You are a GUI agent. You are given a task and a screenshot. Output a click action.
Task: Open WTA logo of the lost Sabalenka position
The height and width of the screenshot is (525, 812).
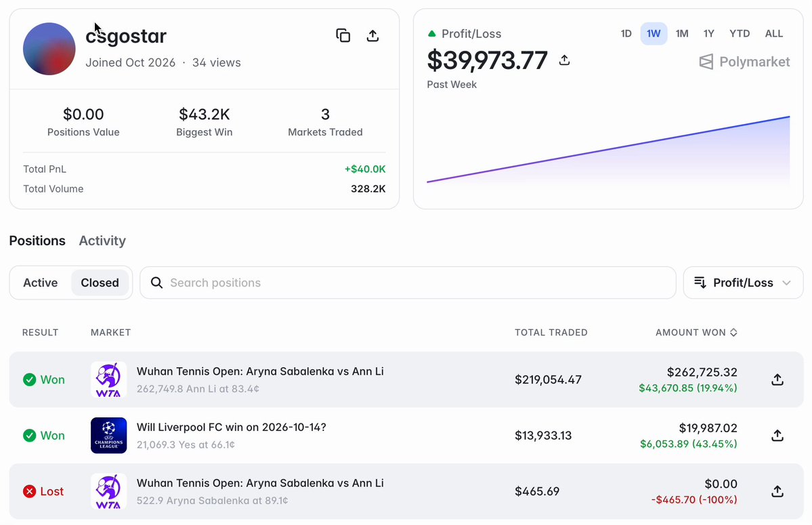click(109, 491)
